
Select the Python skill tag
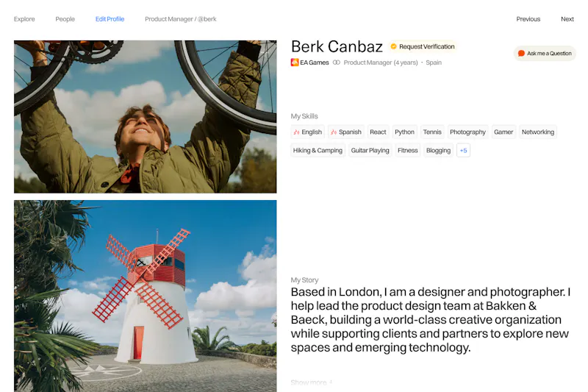(x=405, y=132)
